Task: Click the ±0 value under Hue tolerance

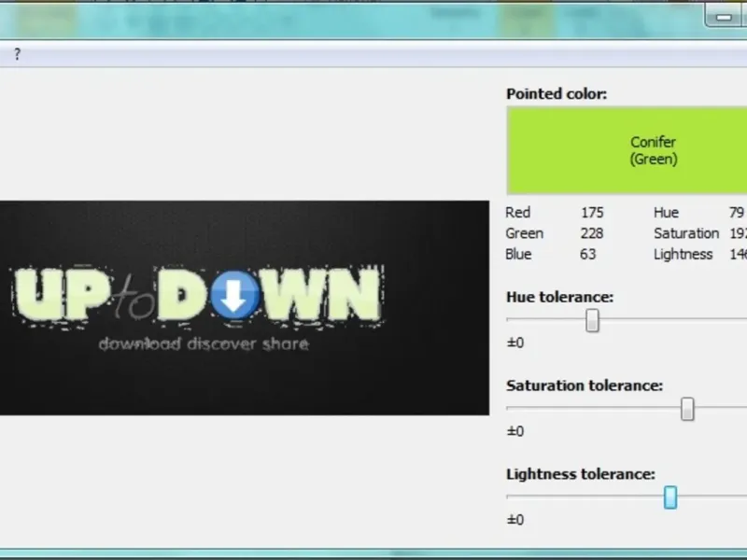Action: [515, 343]
